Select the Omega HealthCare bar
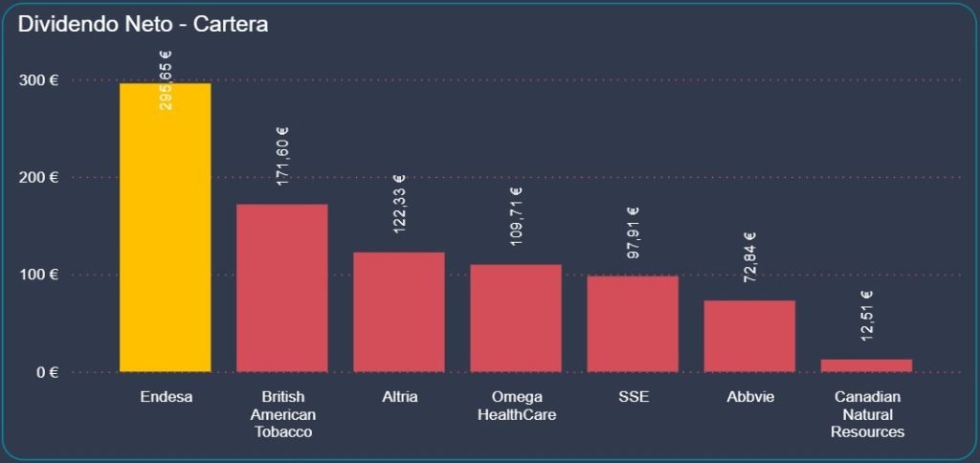The height and width of the screenshot is (463, 980). click(x=515, y=318)
